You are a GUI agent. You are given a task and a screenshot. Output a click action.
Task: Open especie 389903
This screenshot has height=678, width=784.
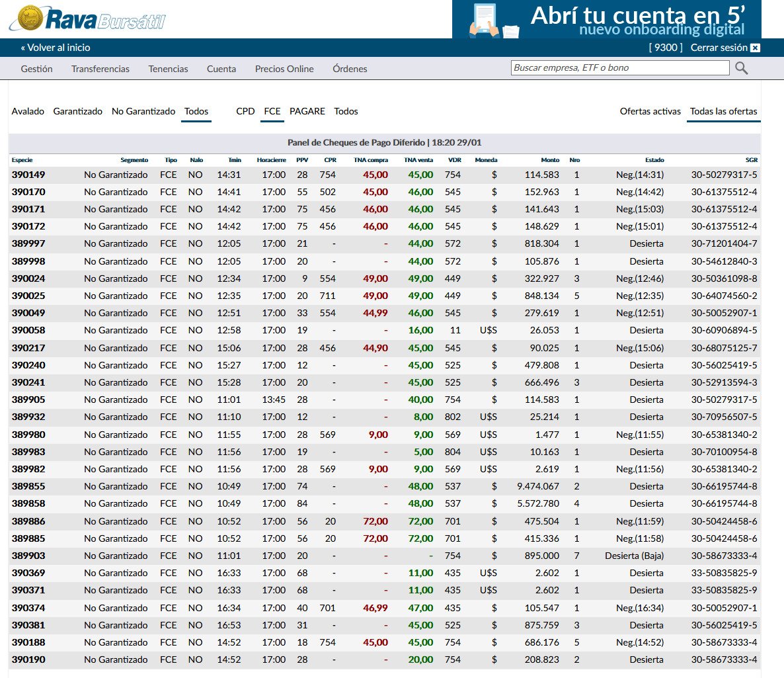28,556
